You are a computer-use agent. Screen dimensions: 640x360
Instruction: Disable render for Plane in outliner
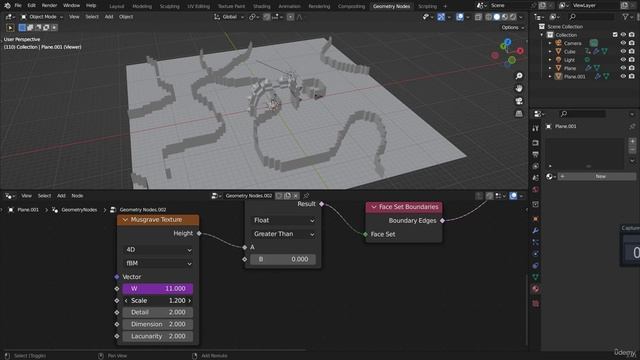point(631,68)
